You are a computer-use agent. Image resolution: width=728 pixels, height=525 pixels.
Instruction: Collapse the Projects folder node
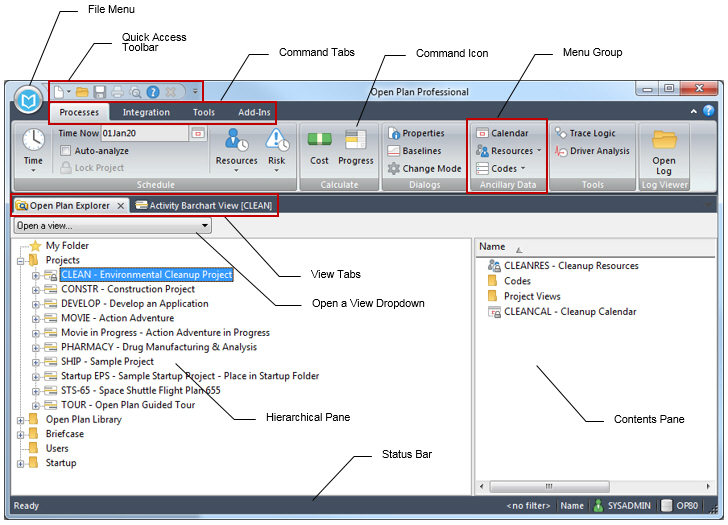tap(20, 260)
